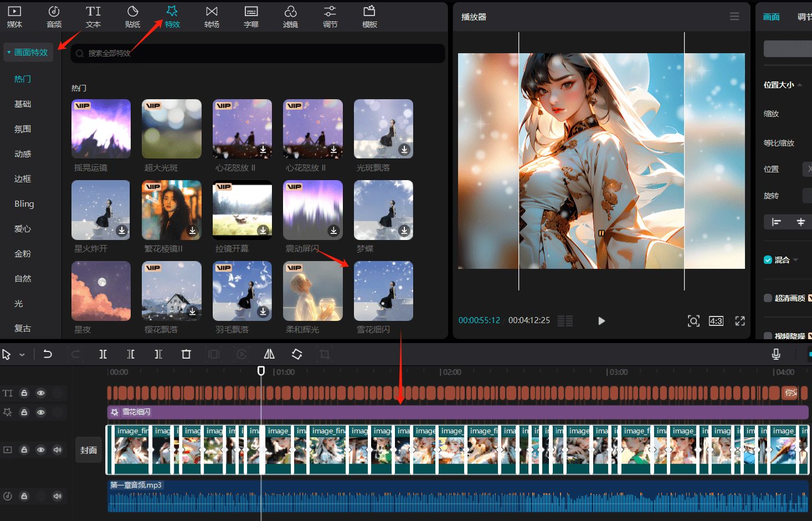812x521 pixels.
Task: Toggle the 混合 checkbox
Action: (x=768, y=259)
